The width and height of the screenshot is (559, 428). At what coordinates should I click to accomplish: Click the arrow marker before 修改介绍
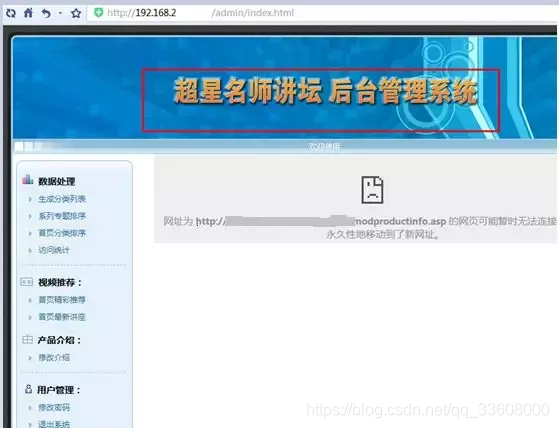[x=30, y=358]
